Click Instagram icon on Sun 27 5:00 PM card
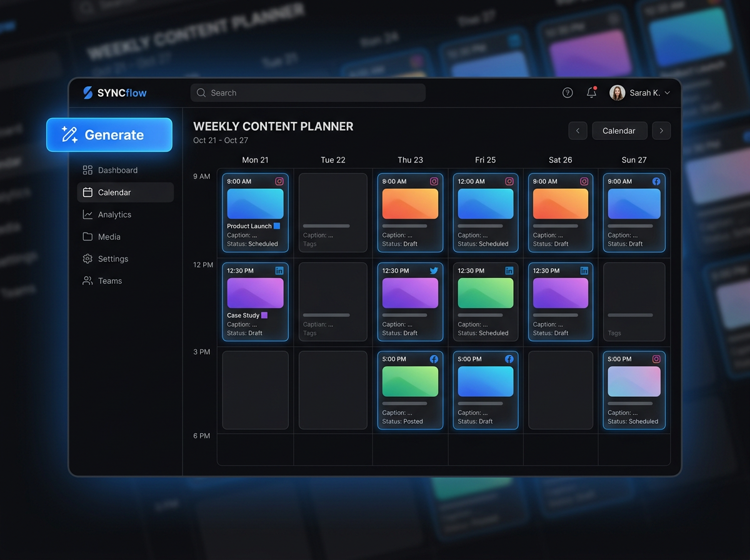This screenshot has width=750, height=560. 656,359
